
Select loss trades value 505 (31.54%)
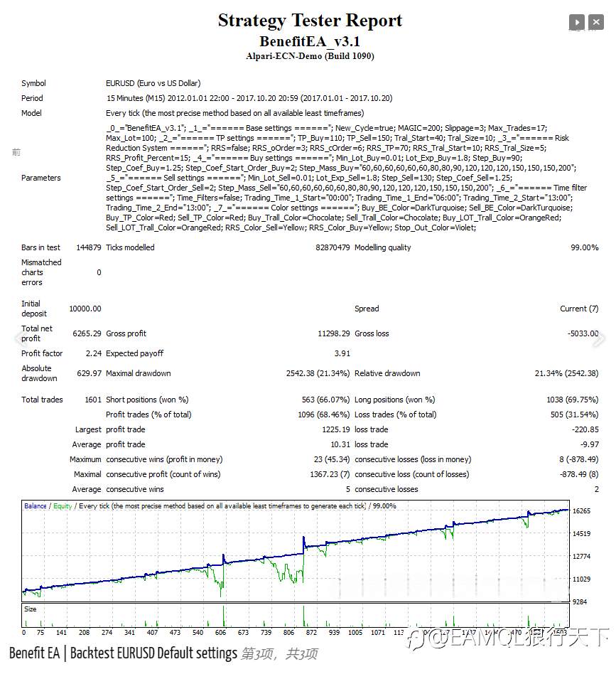coord(574,414)
